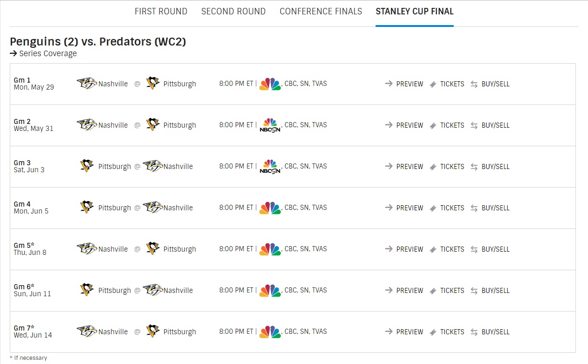Switch to the First Round tab
Image resolution: width=588 pixels, height=364 pixels.
pos(161,12)
